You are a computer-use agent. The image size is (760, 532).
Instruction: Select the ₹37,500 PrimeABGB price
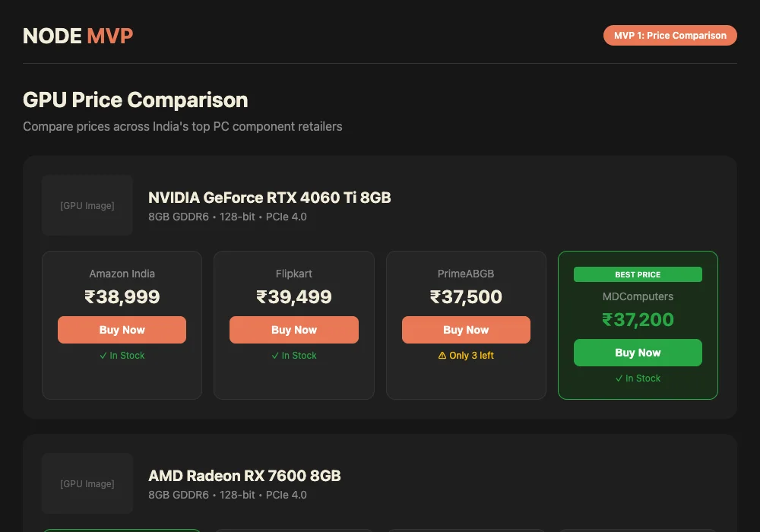[x=466, y=296]
